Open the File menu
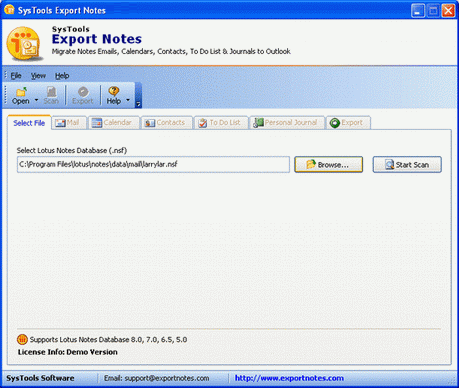The image size is (459, 388). point(16,76)
